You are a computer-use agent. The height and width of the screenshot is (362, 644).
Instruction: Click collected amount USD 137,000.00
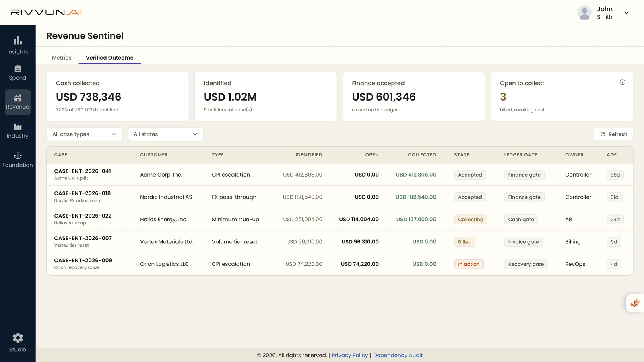coord(416,220)
